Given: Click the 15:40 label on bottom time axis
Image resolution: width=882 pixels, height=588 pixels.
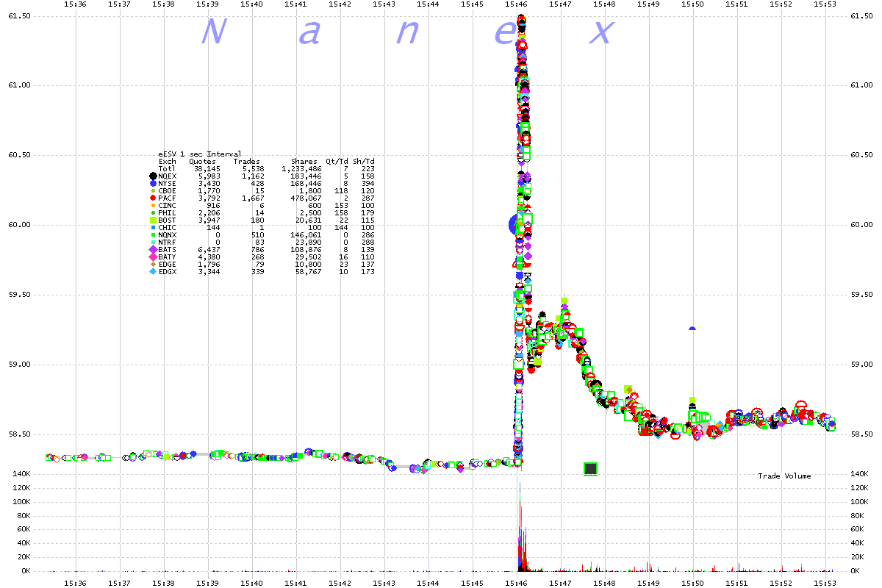Looking at the screenshot, I should coord(251,583).
